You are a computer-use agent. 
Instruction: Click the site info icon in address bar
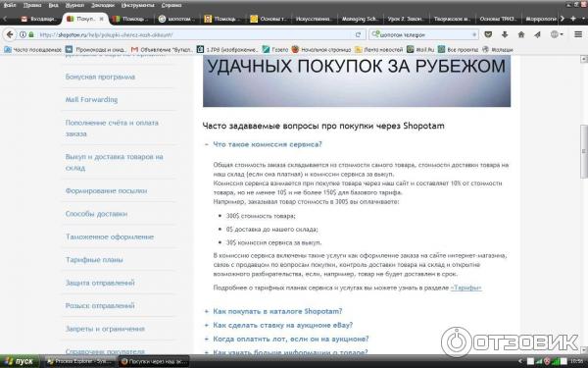(23, 34)
